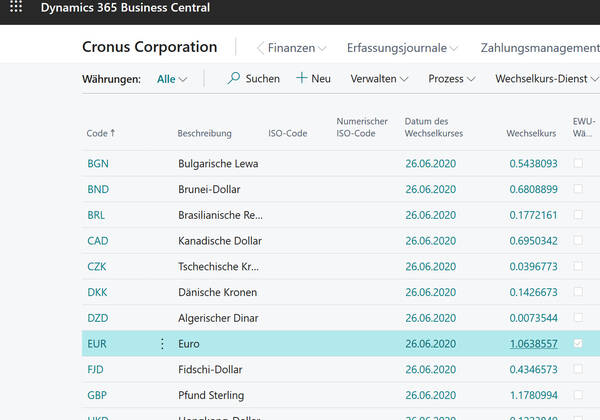Select the Pfund Sterling description cell
600x420 pixels.
click(211, 395)
